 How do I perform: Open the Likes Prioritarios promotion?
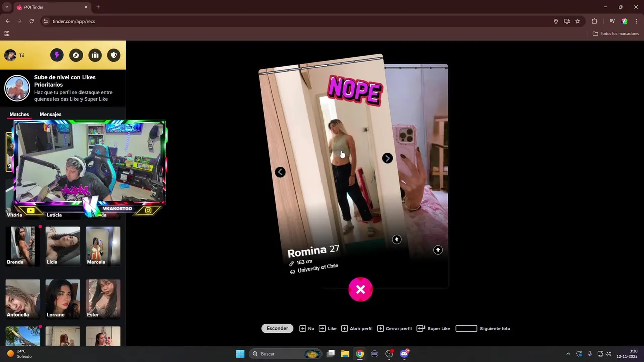tap(63, 88)
